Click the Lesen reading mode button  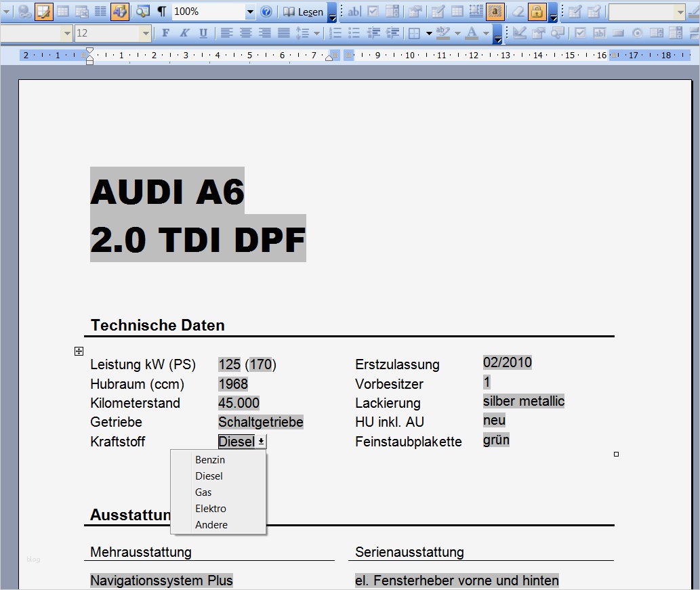pyautogui.click(x=306, y=12)
